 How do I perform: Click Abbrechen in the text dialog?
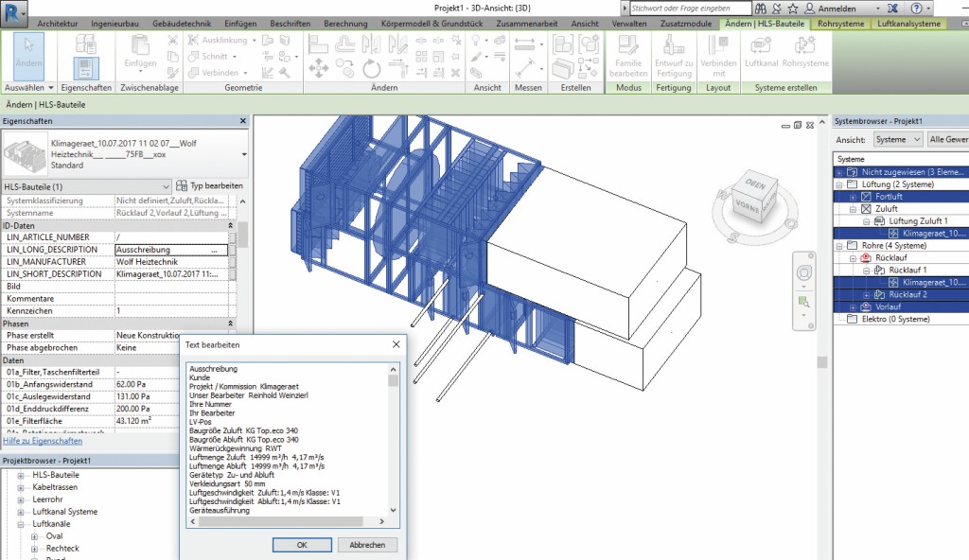367,545
